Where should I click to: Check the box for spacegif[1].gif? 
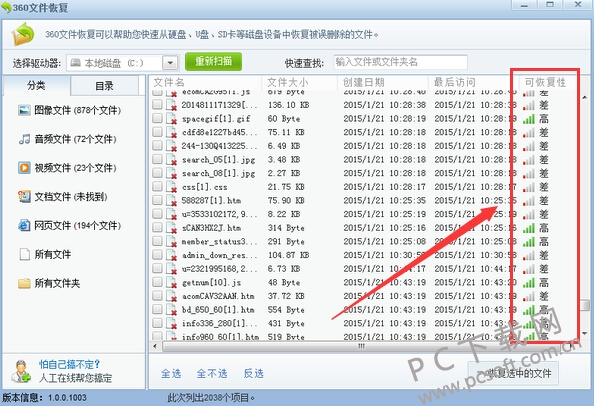tap(157, 118)
